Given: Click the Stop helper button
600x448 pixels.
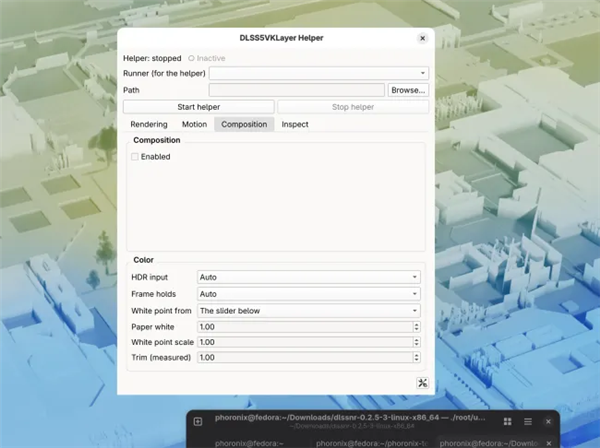Looking at the screenshot, I should 353,107.
